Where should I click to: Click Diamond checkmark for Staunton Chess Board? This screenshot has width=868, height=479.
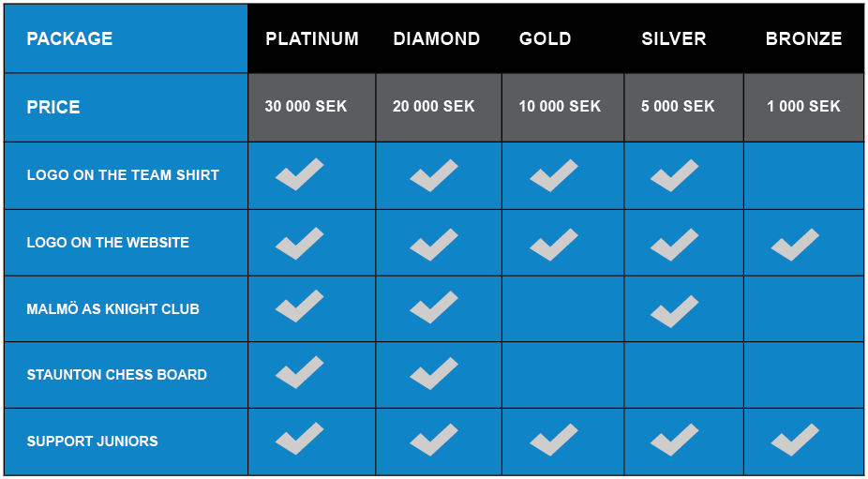coord(434,373)
